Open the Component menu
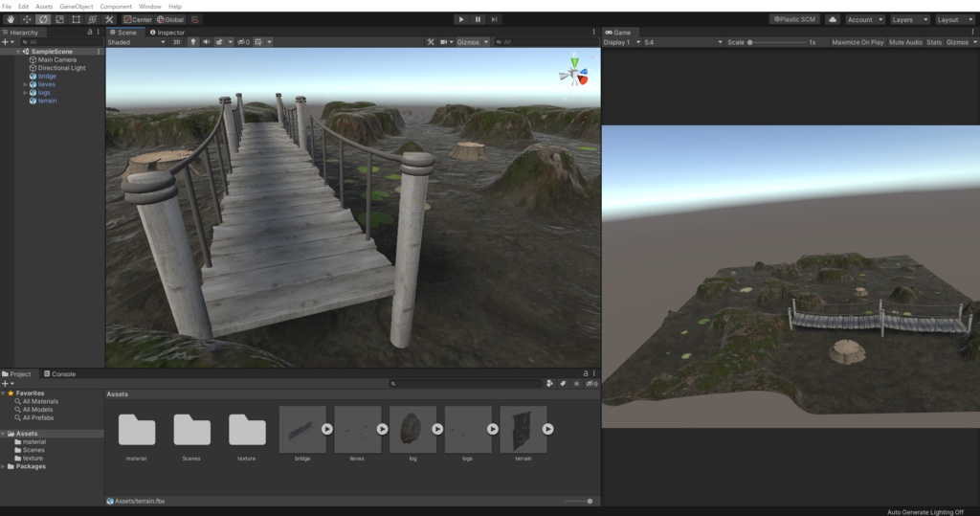The height and width of the screenshot is (516, 980). [x=116, y=7]
